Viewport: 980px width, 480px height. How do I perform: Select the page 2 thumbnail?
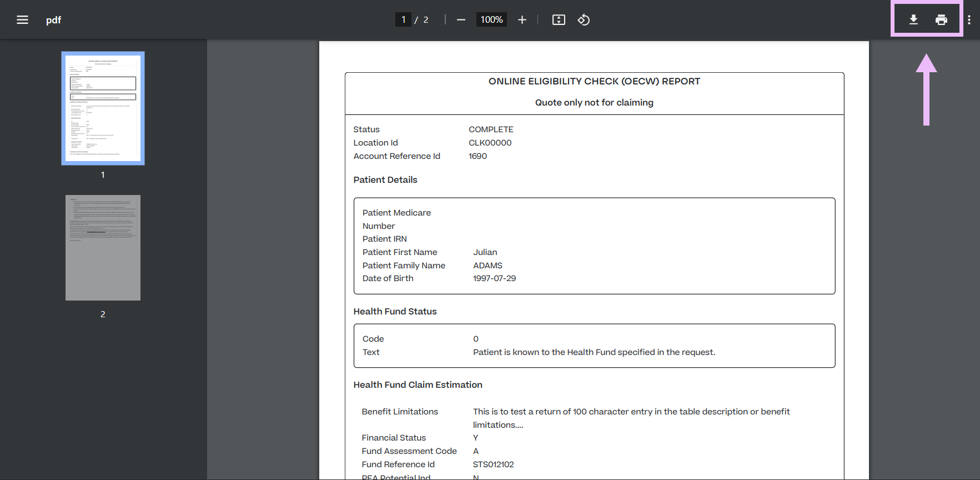pos(103,248)
